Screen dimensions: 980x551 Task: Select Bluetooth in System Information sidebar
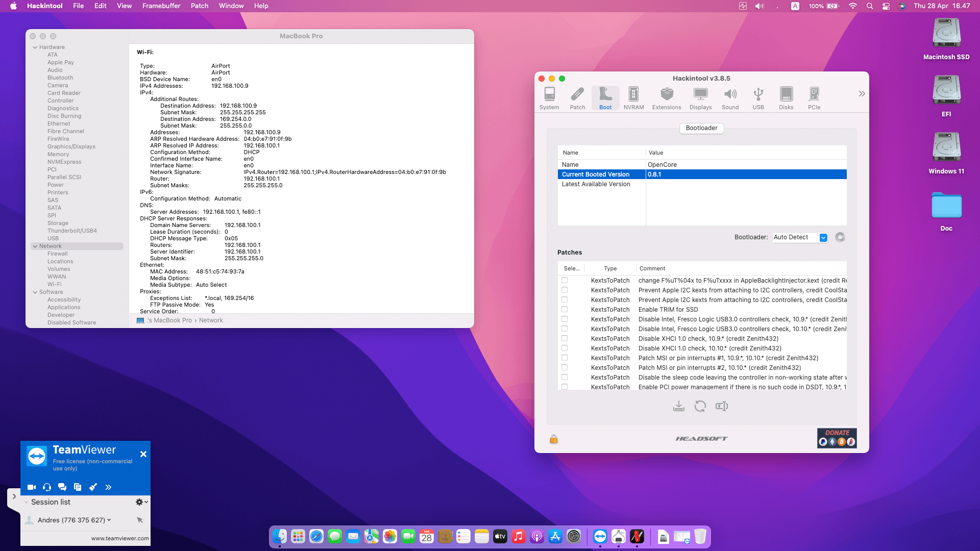pyautogui.click(x=60, y=78)
